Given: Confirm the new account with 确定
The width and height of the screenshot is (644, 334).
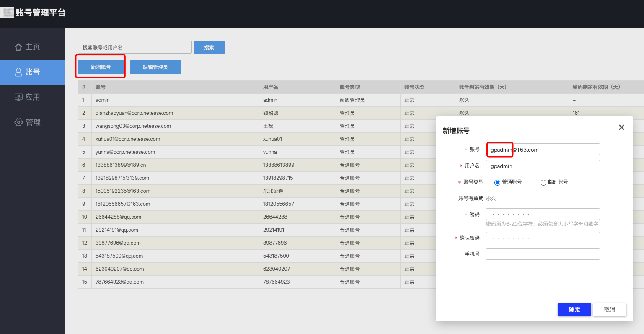Looking at the screenshot, I should [x=574, y=310].
